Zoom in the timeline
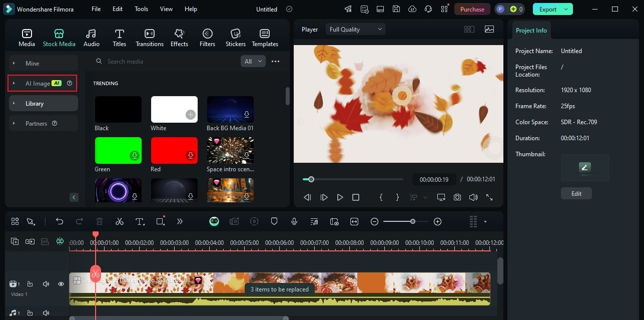The image size is (644, 320). pos(437,221)
